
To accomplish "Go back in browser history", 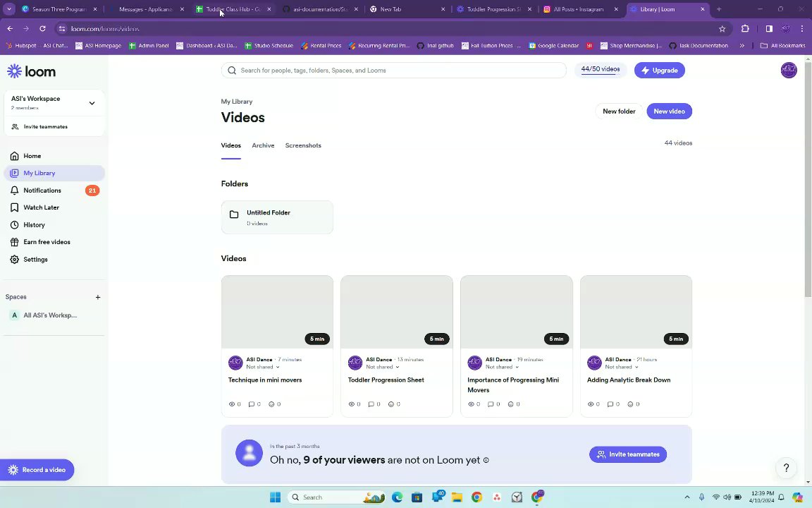I will point(11,28).
